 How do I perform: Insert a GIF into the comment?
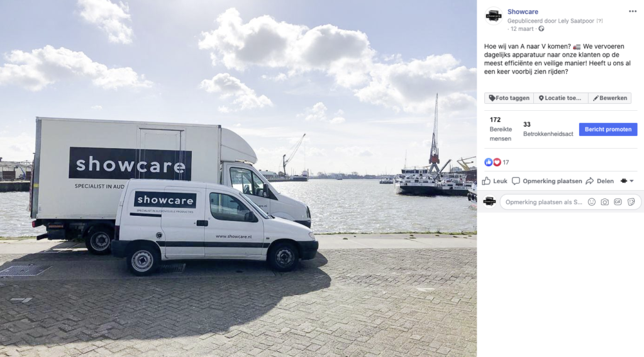click(618, 202)
